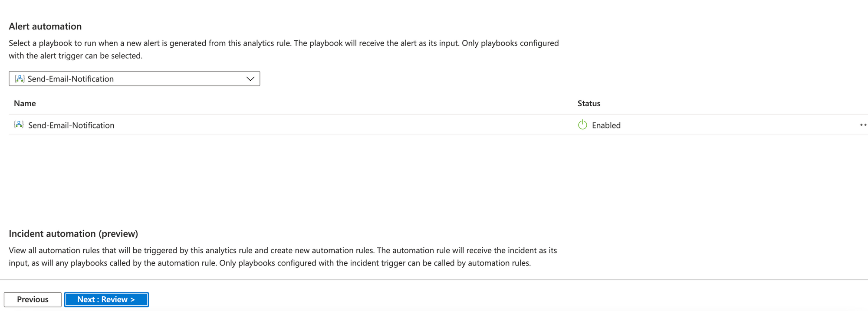Proceed with the Next : Review button

(106, 299)
